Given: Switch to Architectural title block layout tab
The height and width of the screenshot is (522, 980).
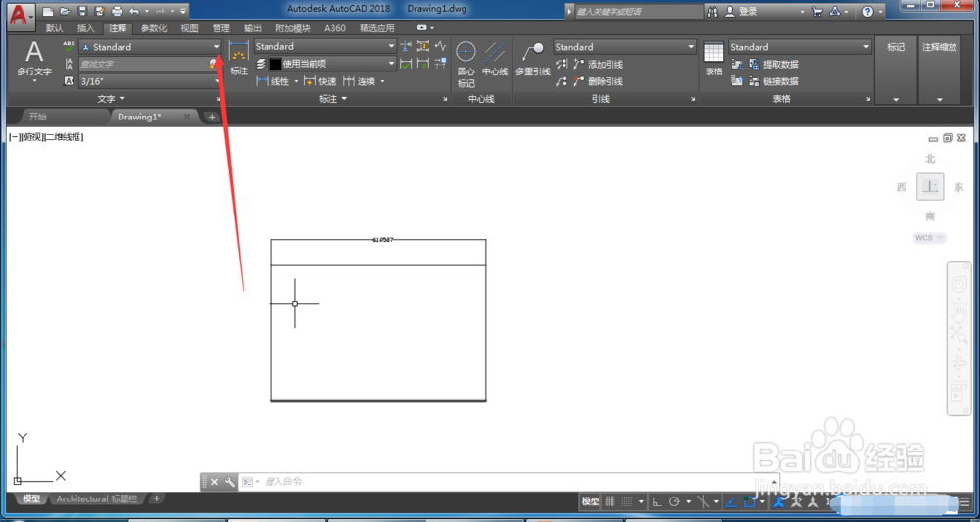Looking at the screenshot, I should tap(96, 498).
